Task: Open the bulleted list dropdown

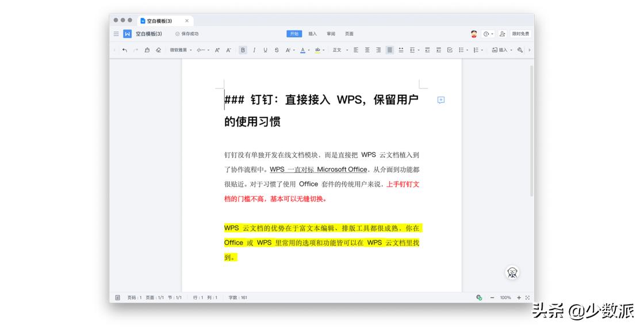Action: tap(463, 50)
